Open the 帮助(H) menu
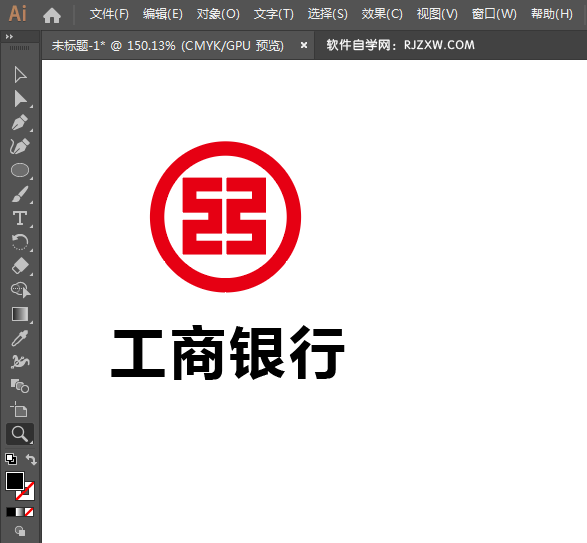587x543 pixels. (x=552, y=14)
